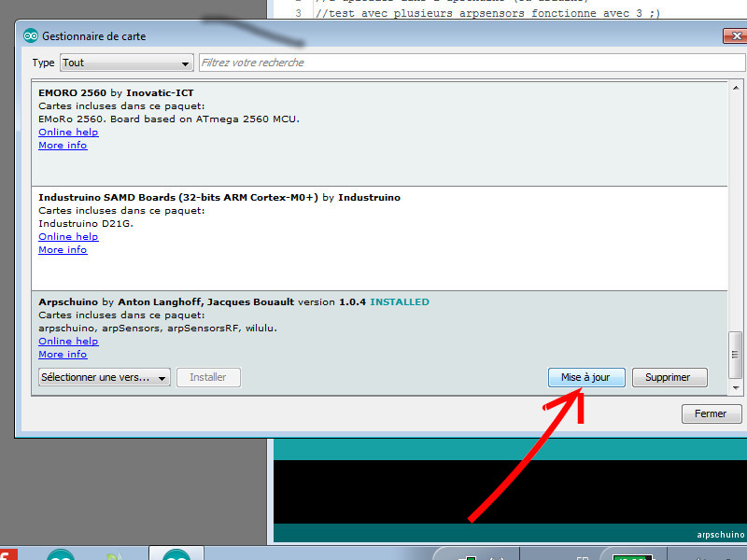Click the scrollbar down arrow in board list
The width and height of the screenshot is (747, 560).
coord(736,388)
